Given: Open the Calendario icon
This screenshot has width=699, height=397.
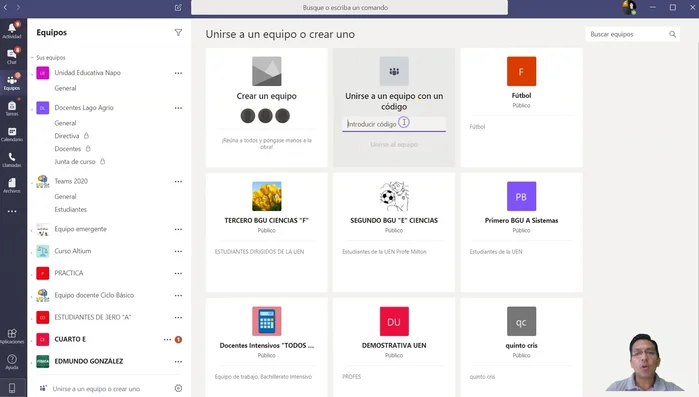Looking at the screenshot, I should point(12,134).
